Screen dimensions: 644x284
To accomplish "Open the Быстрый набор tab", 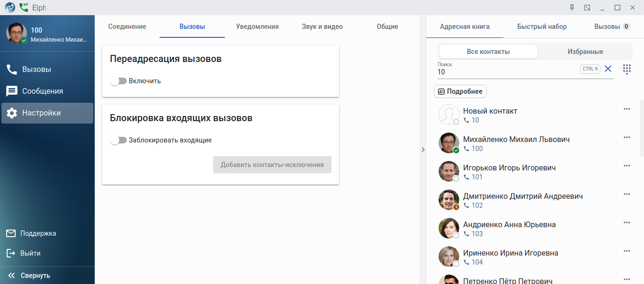I will coord(542,27).
